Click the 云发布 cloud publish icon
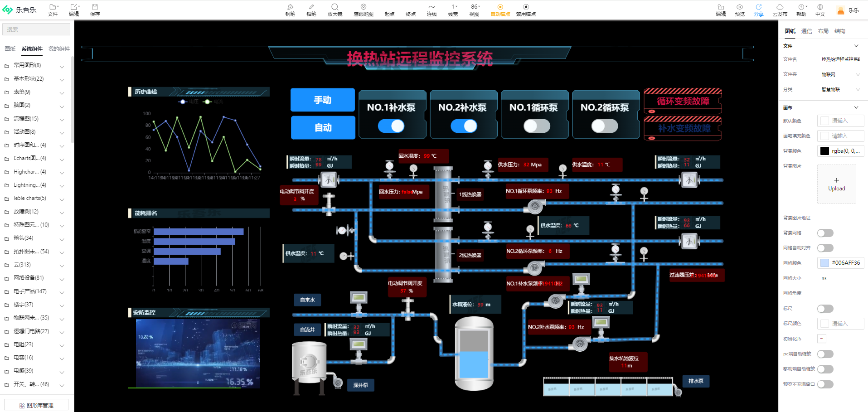The height and width of the screenshot is (412, 868). click(779, 9)
